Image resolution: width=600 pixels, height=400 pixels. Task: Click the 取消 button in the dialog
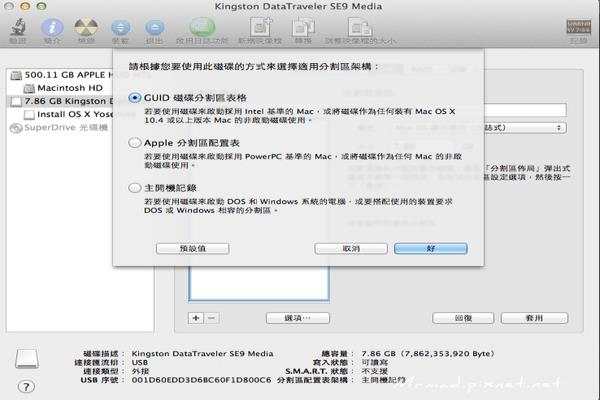click(x=351, y=248)
